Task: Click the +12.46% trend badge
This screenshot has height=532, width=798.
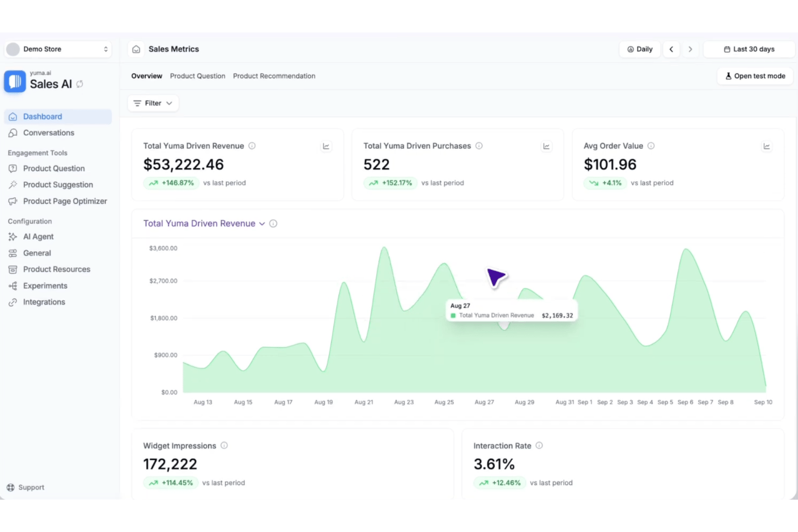Action: [500, 482]
